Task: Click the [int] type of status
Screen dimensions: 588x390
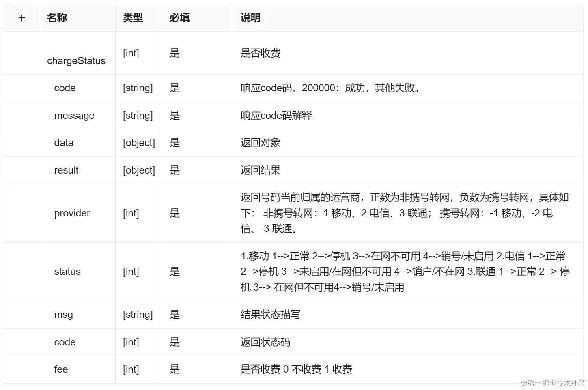Action: click(x=131, y=272)
